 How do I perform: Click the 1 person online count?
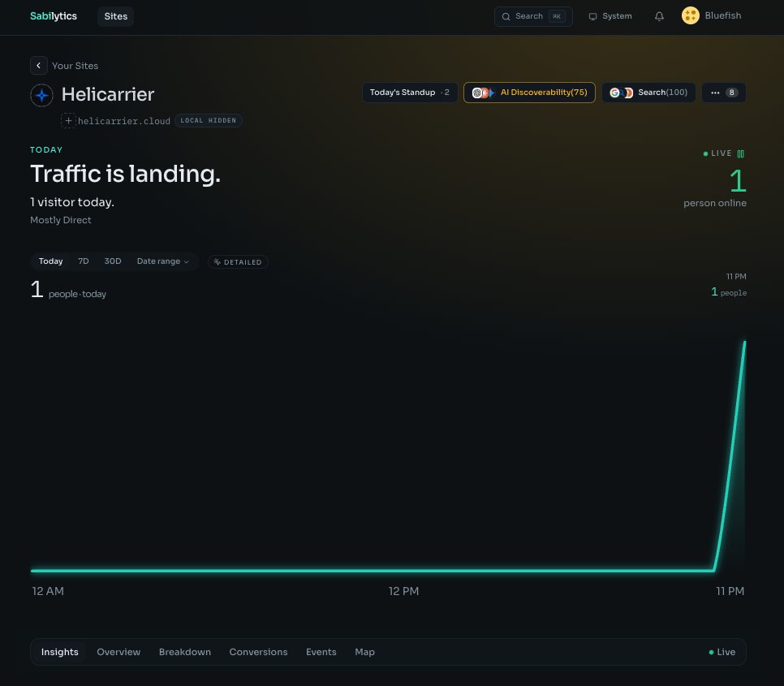(x=738, y=180)
